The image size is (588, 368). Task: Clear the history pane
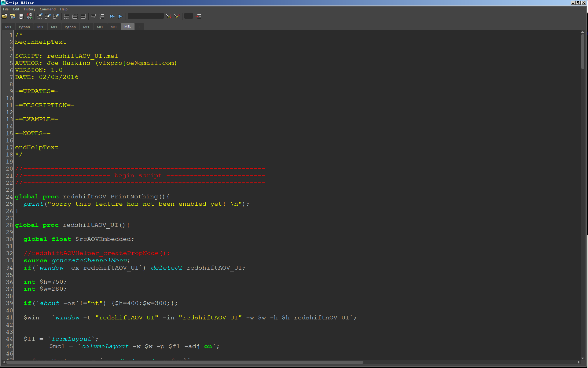39,16
